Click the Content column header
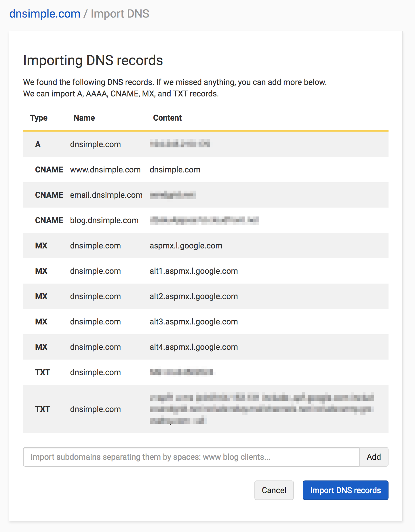The image size is (415, 532). pos(167,118)
